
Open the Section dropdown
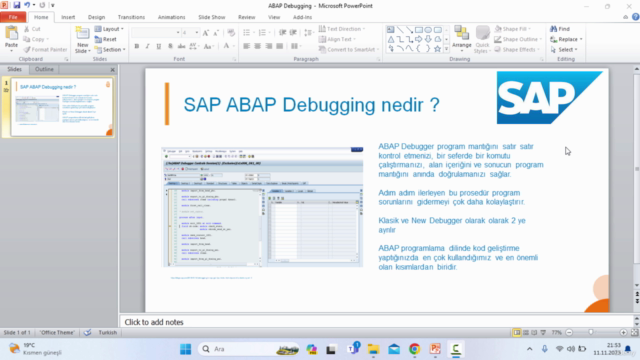109,49
